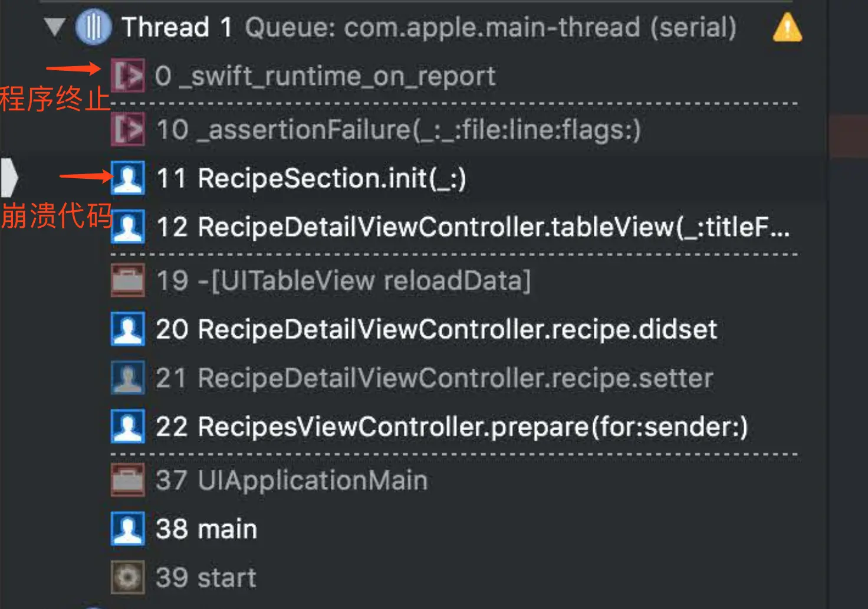Viewport: 868px width, 609px height.
Task: Click the _swift_runtime_on_report frame icon
Action: pyautogui.click(x=128, y=76)
